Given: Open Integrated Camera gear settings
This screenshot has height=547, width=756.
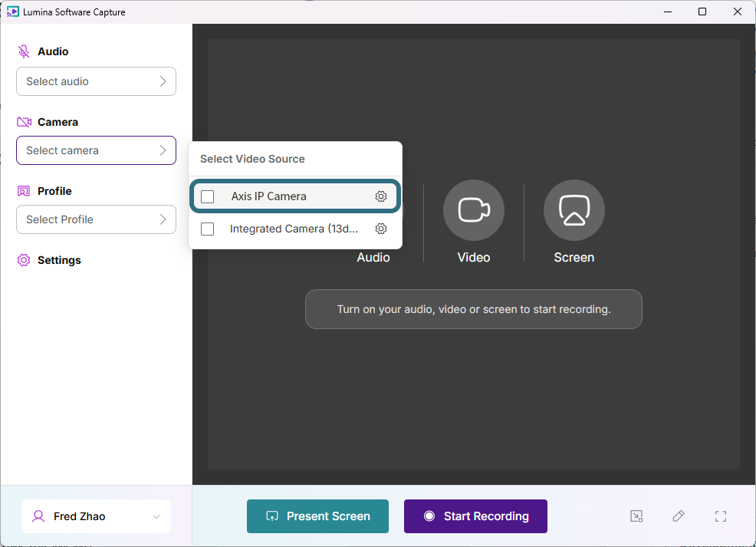Looking at the screenshot, I should pos(381,229).
